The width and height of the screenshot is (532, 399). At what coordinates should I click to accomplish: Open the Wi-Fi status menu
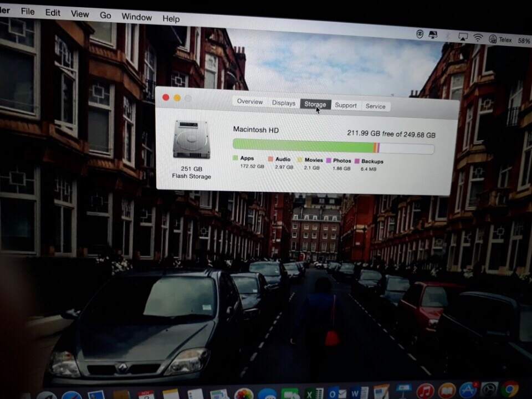478,38
